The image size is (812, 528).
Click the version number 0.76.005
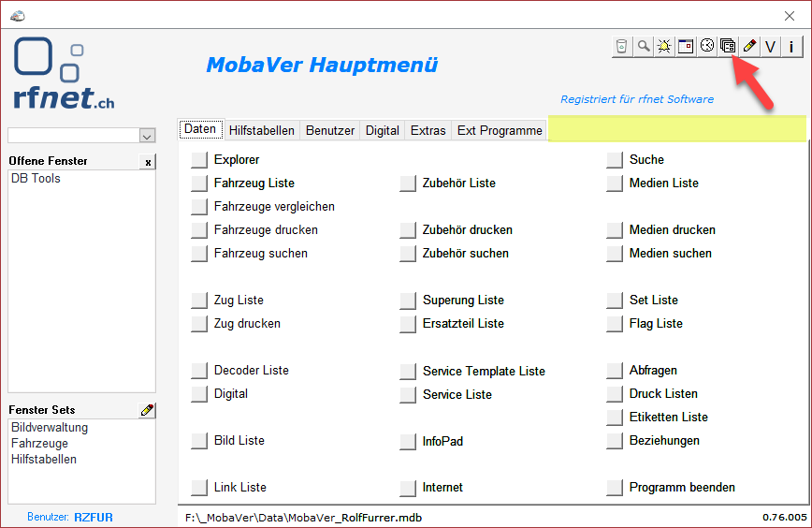(785, 517)
